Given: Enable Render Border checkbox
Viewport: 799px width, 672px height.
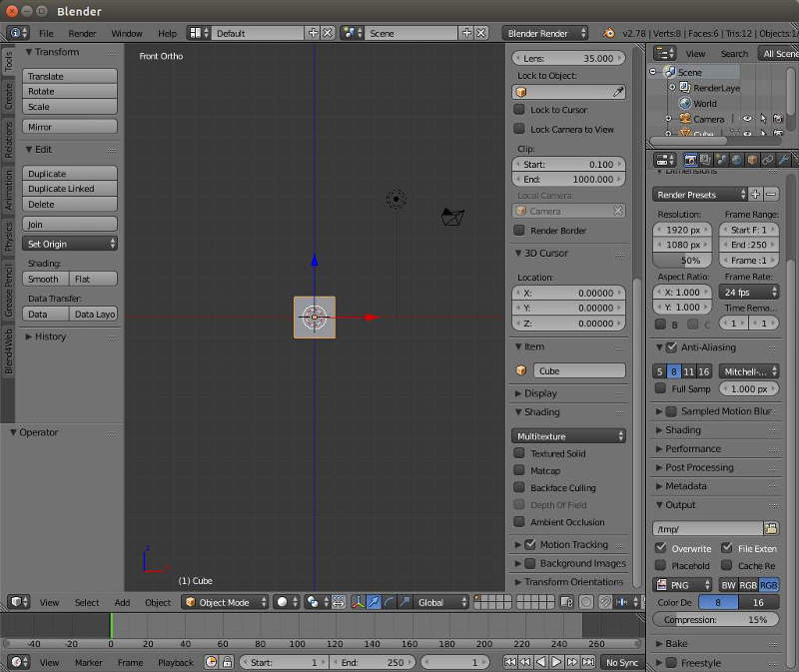Looking at the screenshot, I should (x=518, y=230).
